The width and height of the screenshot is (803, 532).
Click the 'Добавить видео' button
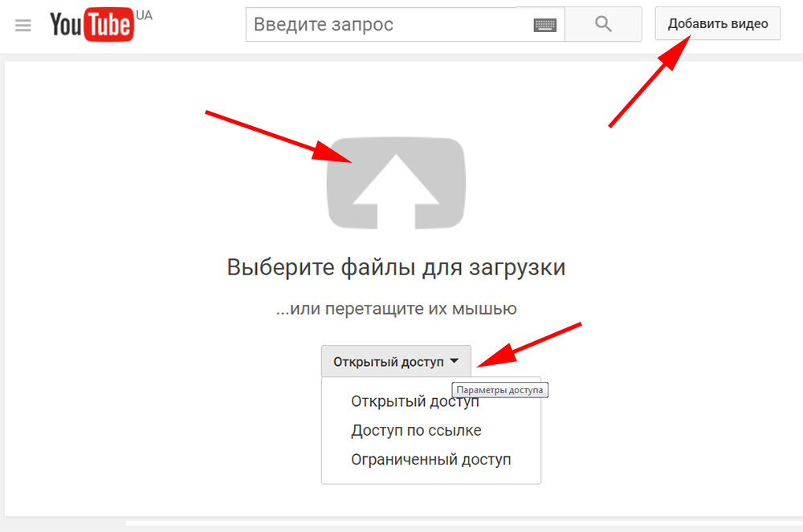click(x=717, y=23)
